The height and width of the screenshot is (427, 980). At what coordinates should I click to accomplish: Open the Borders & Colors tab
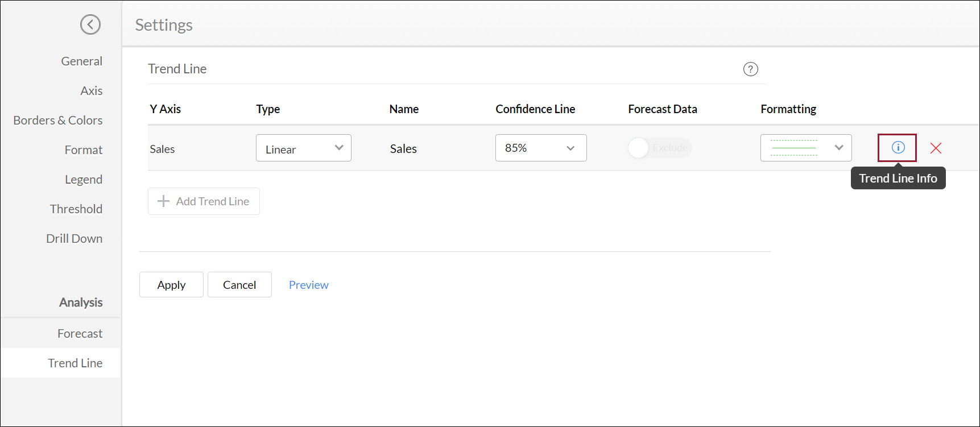[58, 121]
